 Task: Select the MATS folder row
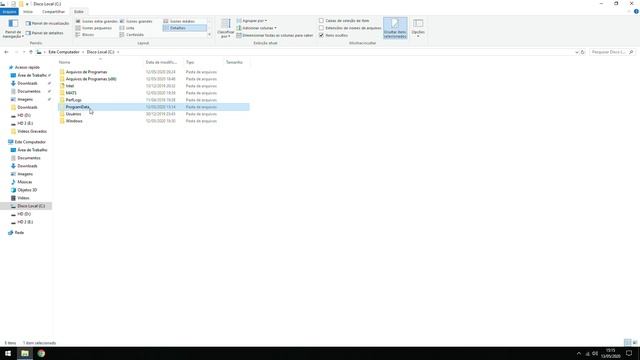coord(71,93)
